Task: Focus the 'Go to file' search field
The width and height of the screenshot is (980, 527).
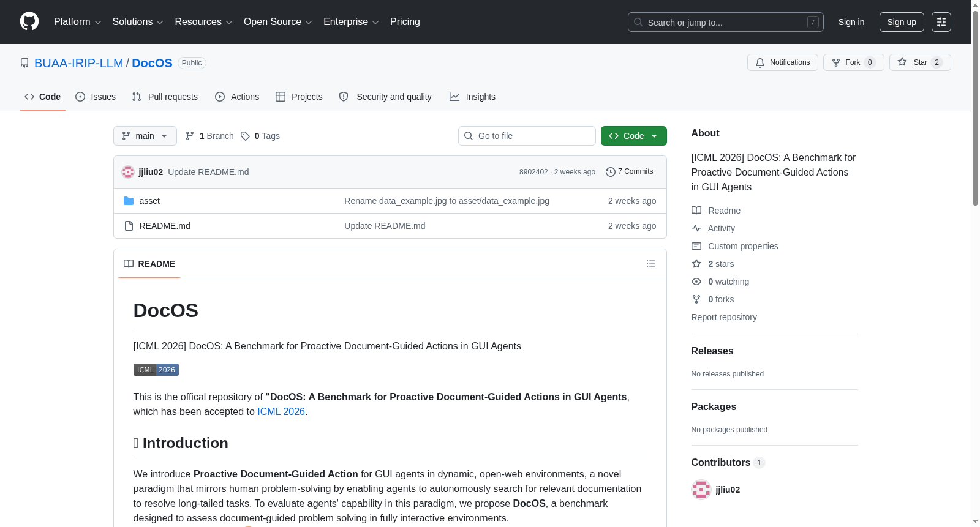Action: click(x=527, y=136)
